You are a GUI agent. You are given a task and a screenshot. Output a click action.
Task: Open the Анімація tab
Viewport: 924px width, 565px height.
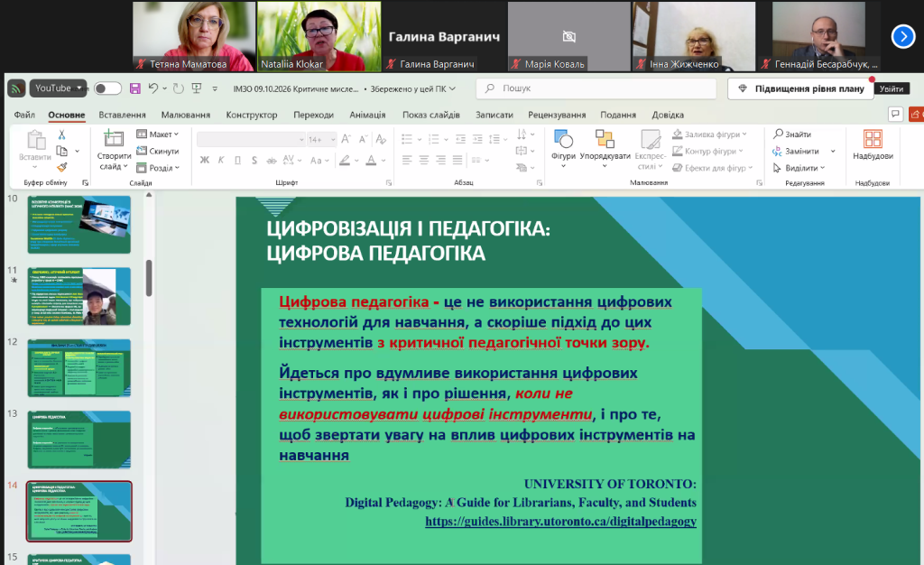click(367, 115)
